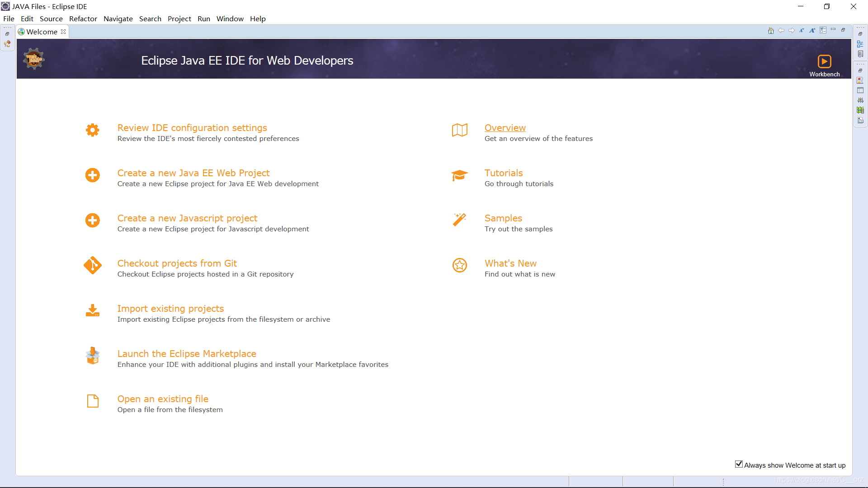This screenshot has width=868, height=488.
Task: Click the Tutorials graduation cap icon
Action: point(460,175)
